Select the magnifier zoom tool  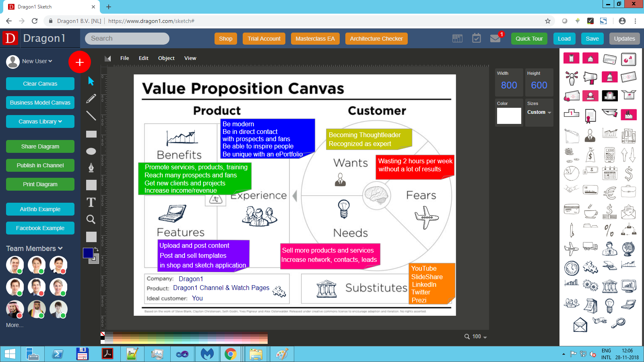91,219
